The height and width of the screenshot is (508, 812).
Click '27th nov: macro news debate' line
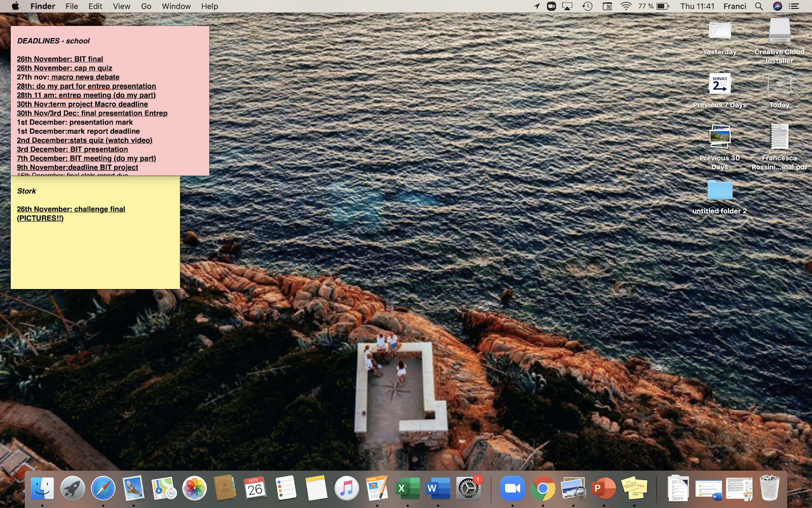(68, 77)
